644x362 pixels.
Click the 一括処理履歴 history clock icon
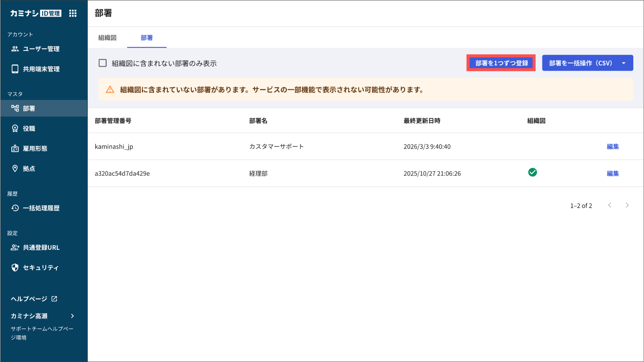pos(15,208)
